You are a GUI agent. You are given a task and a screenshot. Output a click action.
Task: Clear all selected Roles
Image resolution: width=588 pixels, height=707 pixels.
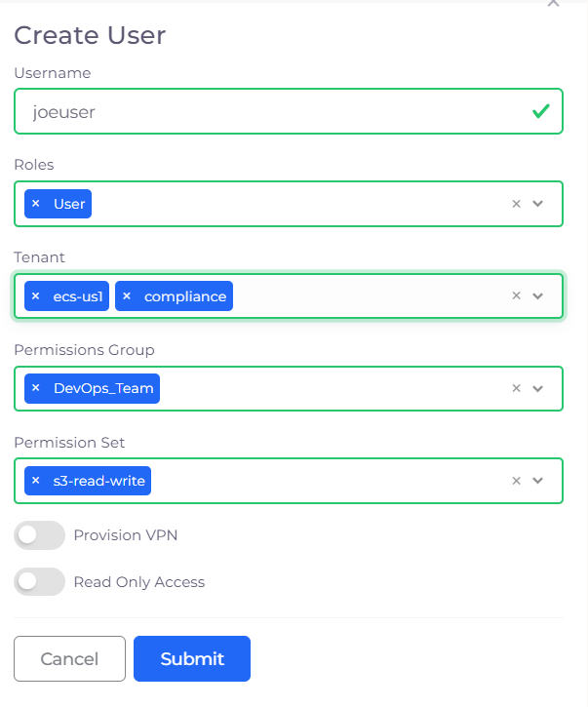pyautogui.click(x=517, y=204)
